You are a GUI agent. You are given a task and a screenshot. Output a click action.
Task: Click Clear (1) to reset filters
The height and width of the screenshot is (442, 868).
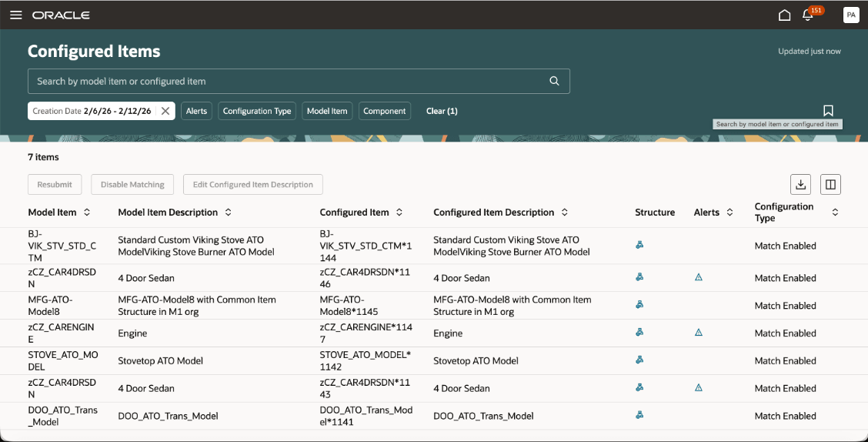(x=442, y=111)
